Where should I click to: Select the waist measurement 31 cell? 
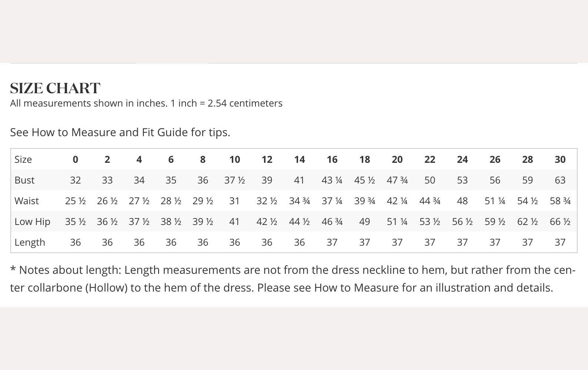(x=234, y=201)
